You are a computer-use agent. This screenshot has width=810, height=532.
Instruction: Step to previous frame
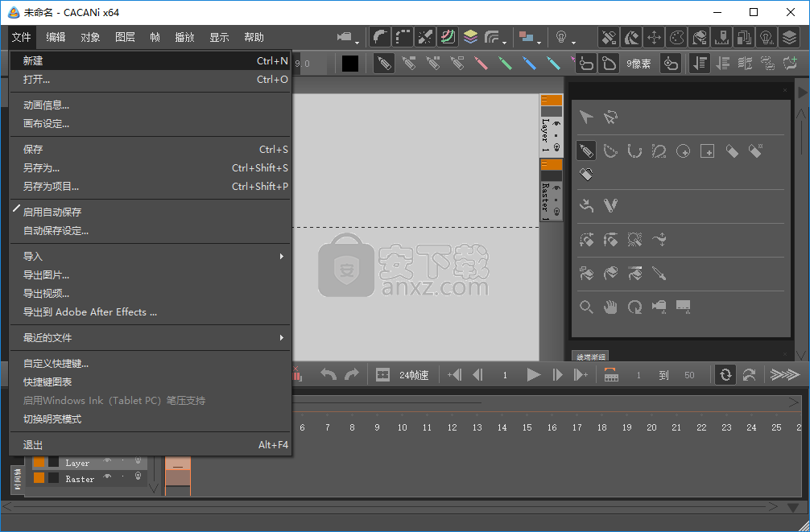click(x=478, y=375)
